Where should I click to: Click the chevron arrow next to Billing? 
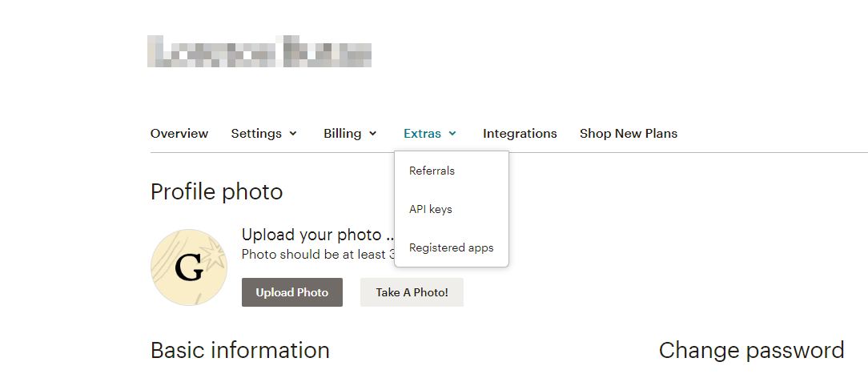pyautogui.click(x=373, y=134)
